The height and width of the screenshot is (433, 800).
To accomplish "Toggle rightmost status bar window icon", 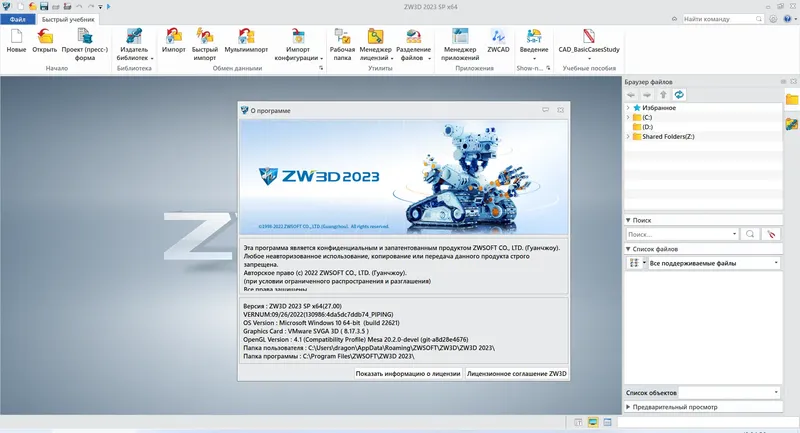I will [x=607, y=422].
